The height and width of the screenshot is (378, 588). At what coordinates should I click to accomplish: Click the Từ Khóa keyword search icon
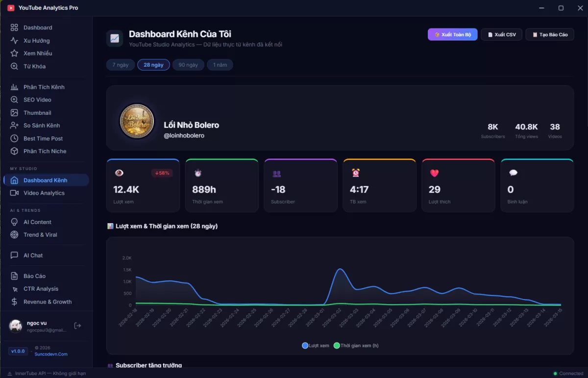14,66
